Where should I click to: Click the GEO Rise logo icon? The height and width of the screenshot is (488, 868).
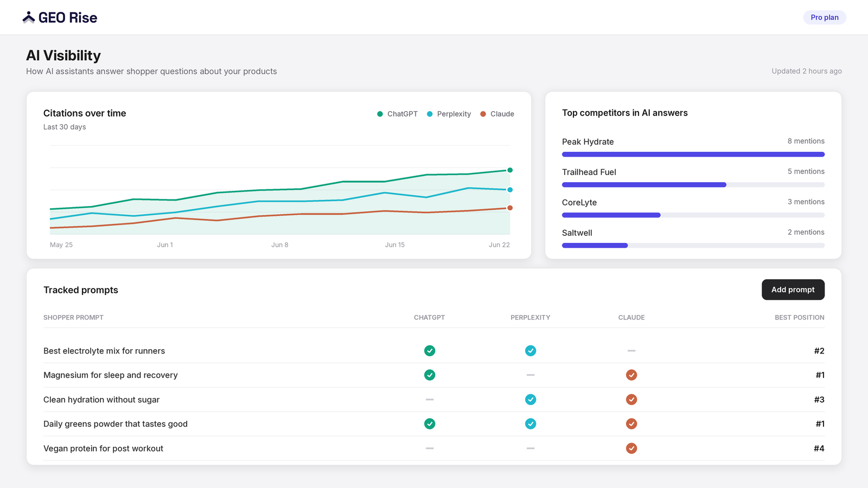click(29, 17)
